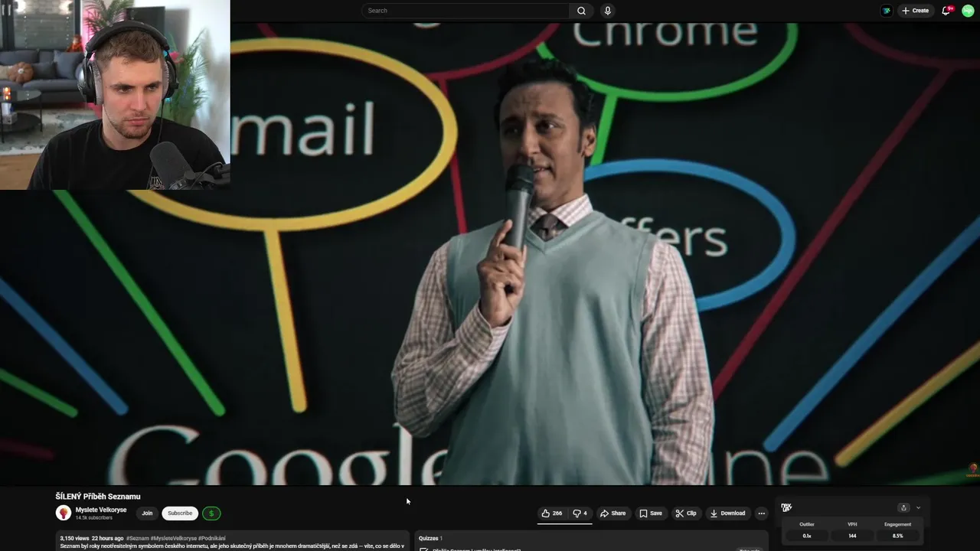Click the Engagement 8.5% value
The height and width of the screenshot is (551, 980).
897,536
